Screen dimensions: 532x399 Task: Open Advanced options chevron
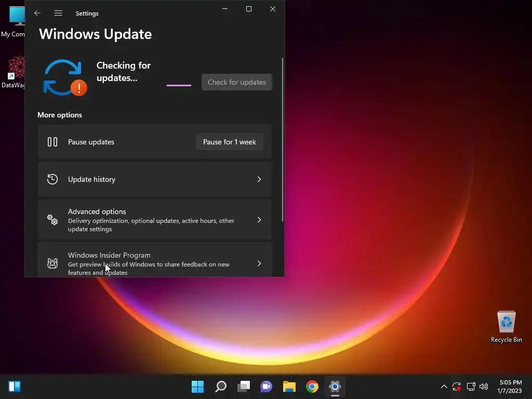(259, 220)
